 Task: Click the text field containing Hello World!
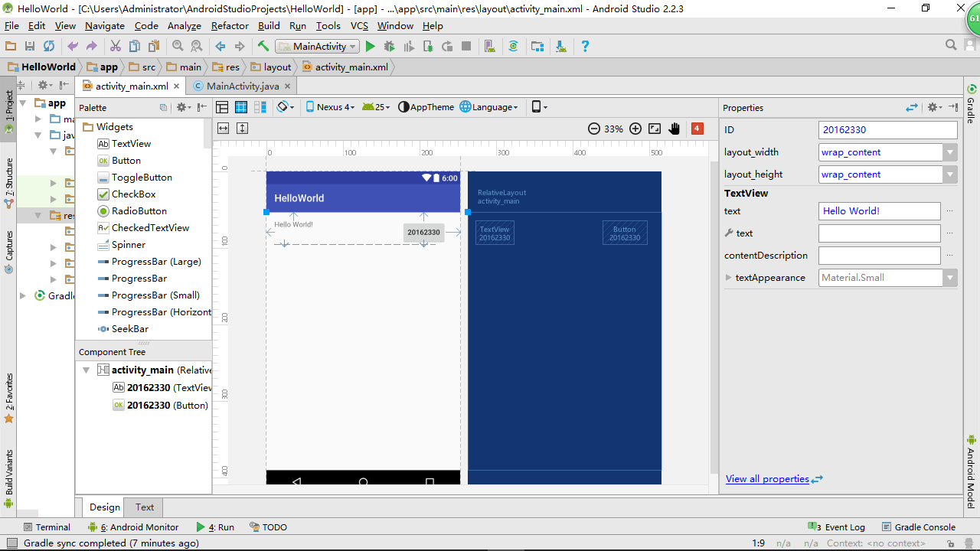(879, 211)
